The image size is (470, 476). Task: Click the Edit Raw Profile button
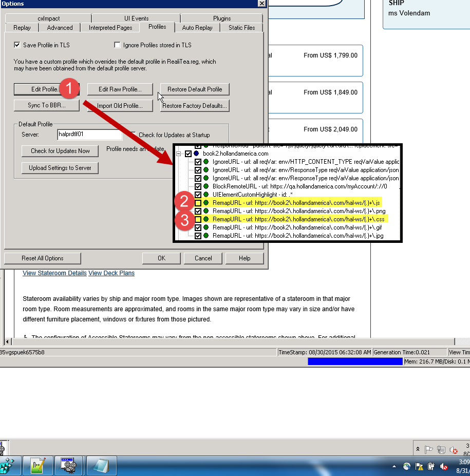click(120, 89)
